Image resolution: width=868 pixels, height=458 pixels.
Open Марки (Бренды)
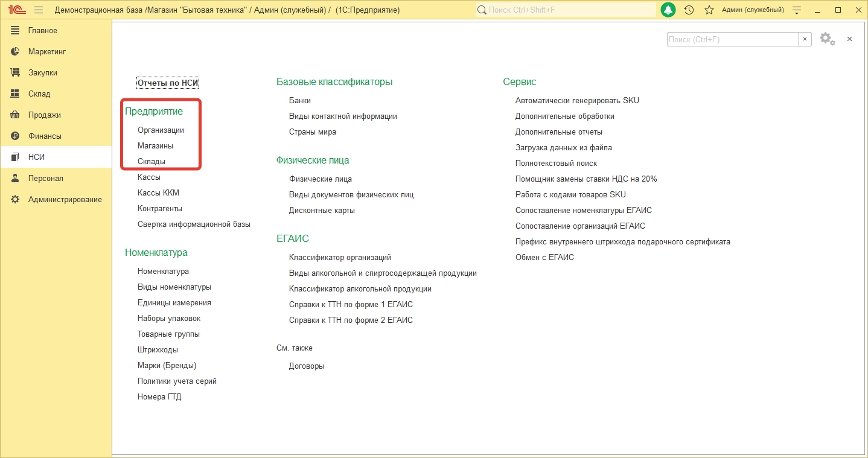tap(167, 366)
